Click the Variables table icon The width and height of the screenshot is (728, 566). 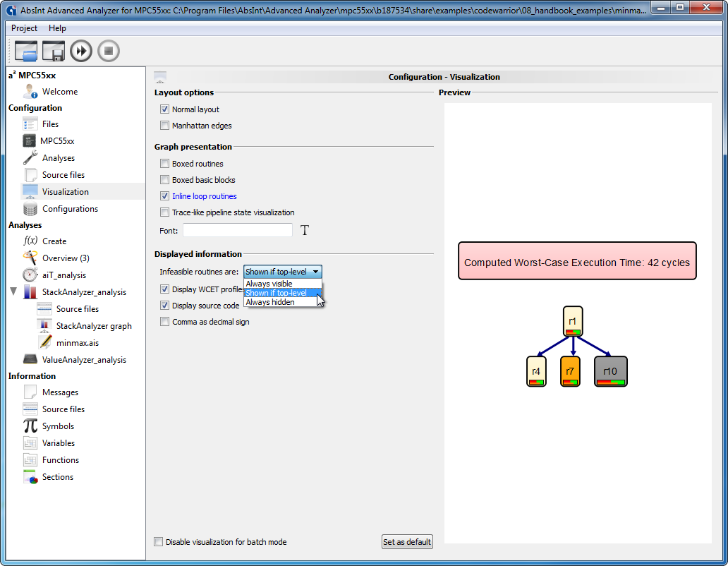(30, 443)
